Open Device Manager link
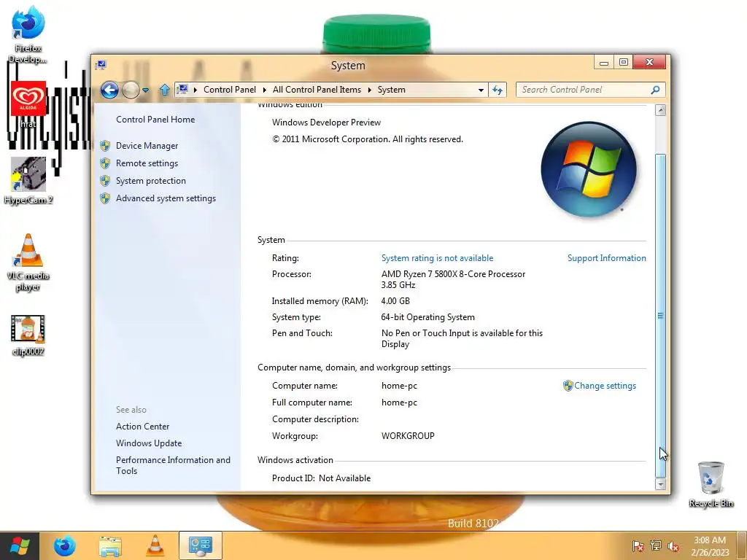Screen dimensions: 747x560 147,146
